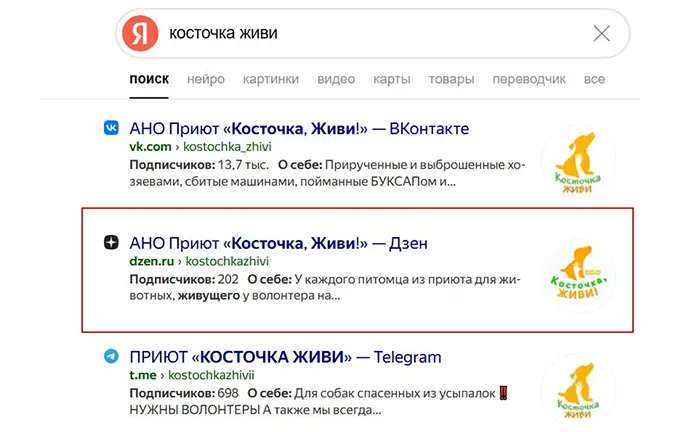Select the 'поиск' tab
This screenshot has height=432, width=680.
click(149, 79)
